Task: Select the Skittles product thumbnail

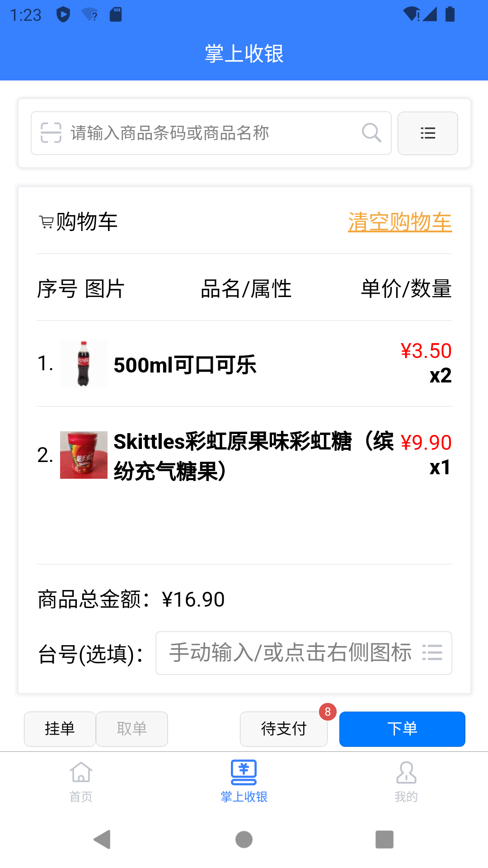Action: (84, 455)
